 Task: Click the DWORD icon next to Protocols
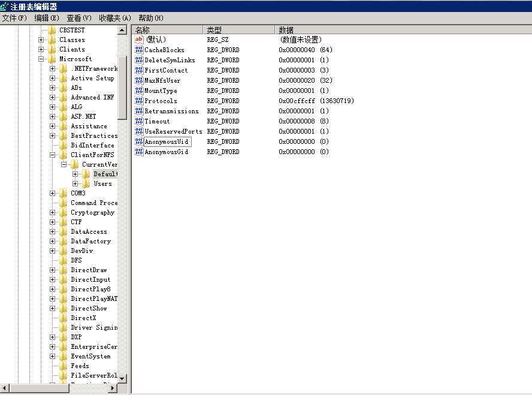click(x=139, y=101)
